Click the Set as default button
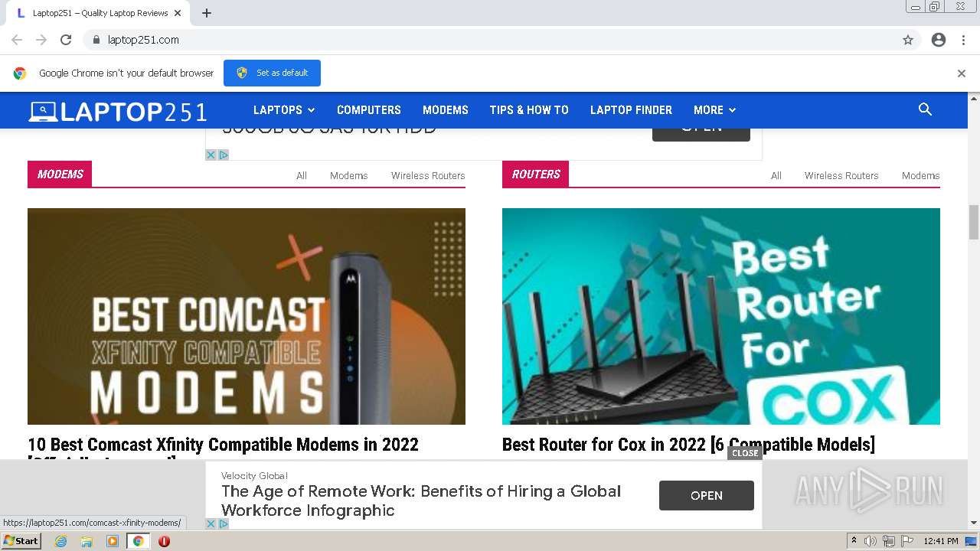 point(272,73)
